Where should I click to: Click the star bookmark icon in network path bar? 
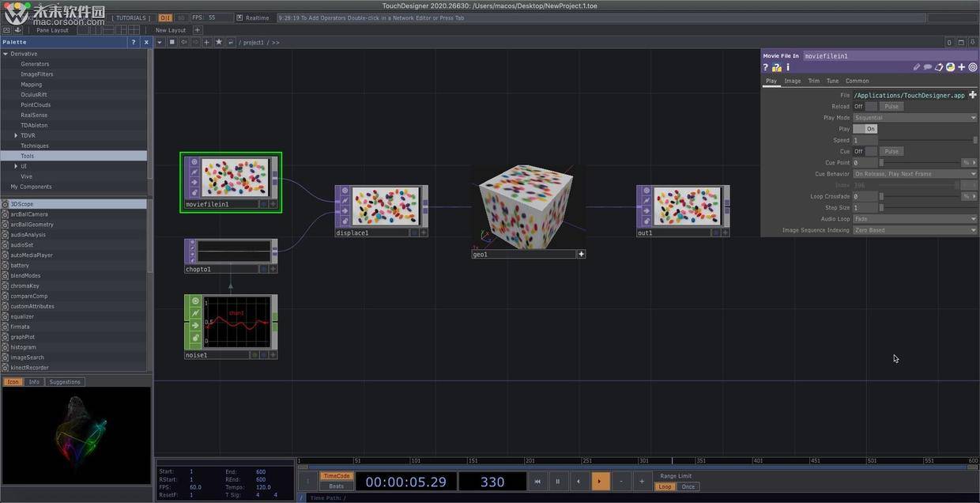coord(219,42)
